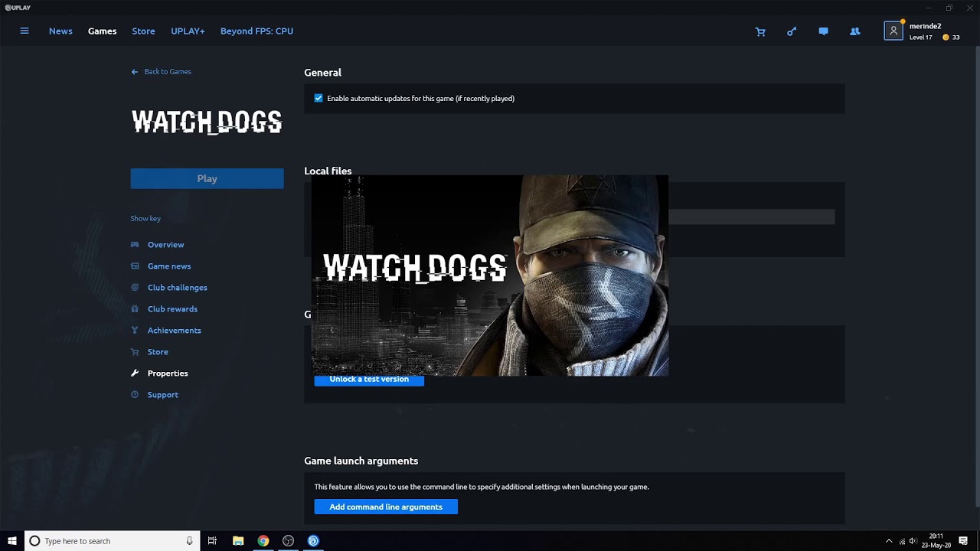This screenshot has width=980, height=551.
Task: Click the Club challenges icon
Action: (x=135, y=288)
